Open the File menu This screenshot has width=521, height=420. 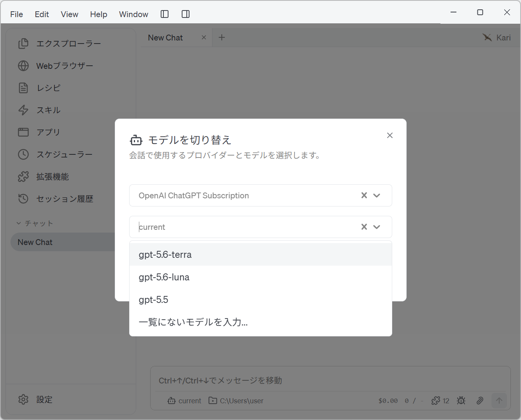(16, 14)
